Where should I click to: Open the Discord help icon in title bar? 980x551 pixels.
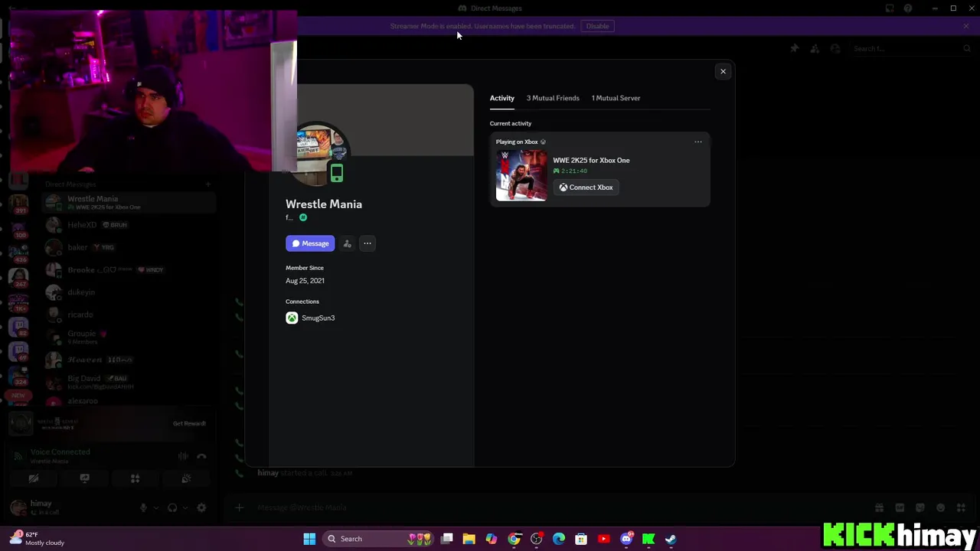point(908,8)
